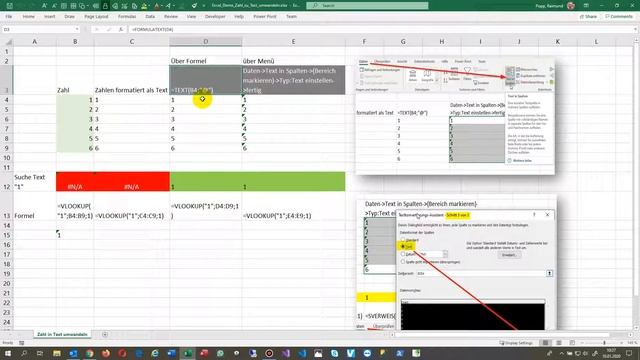The height and width of the screenshot is (360, 640).
Task: Open the Font Color dropdown arrow
Action: [162, 6]
